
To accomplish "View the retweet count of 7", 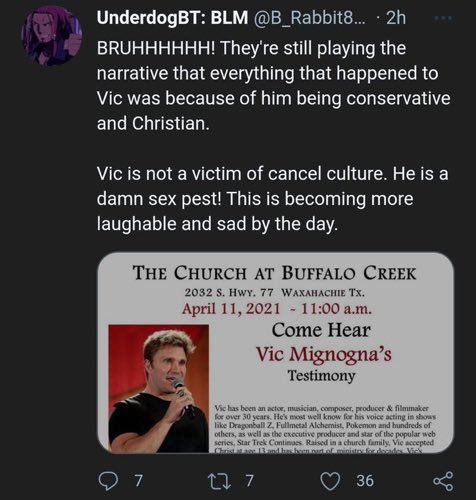I will coord(250,481).
